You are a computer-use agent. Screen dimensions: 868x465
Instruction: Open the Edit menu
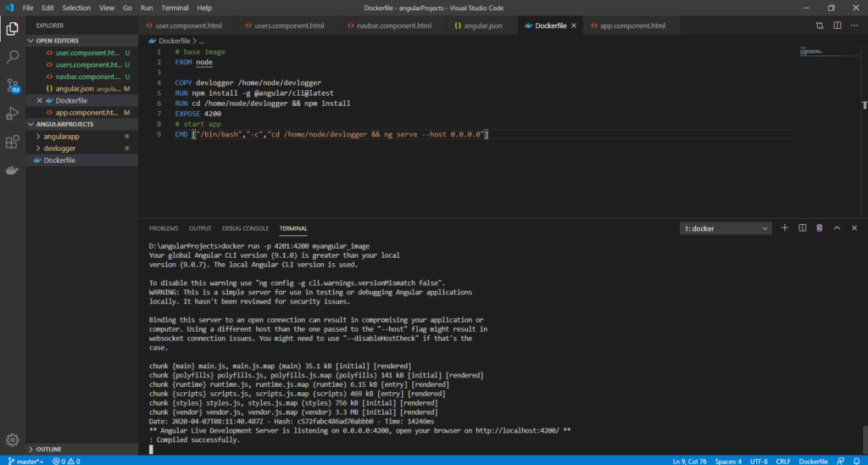(47, 8)
